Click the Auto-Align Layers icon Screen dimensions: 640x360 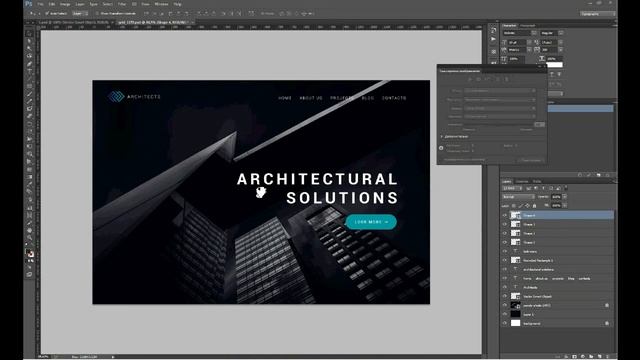[251, 13]
